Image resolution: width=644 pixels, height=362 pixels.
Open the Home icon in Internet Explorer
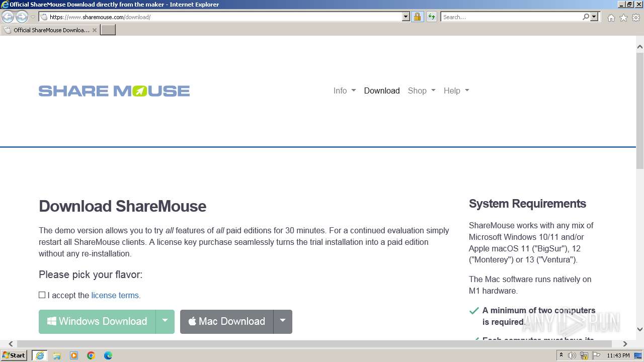point(611,18)
